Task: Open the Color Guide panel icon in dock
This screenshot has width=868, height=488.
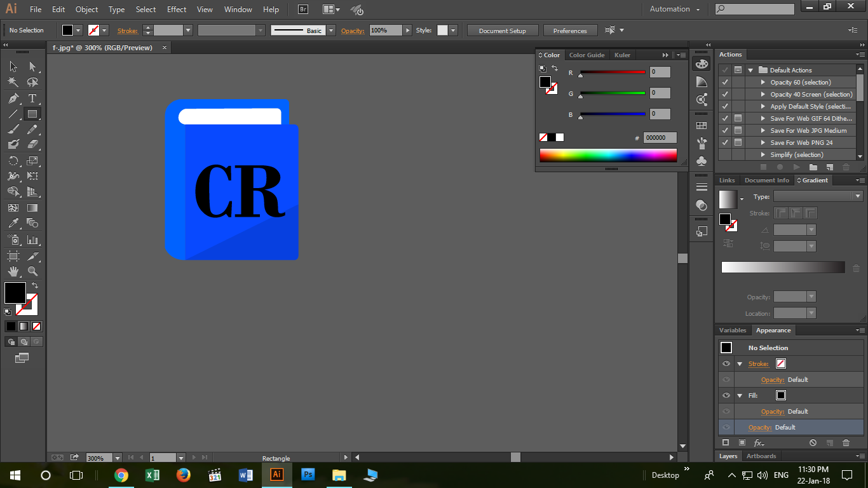Action: click(x=702, y=82)
